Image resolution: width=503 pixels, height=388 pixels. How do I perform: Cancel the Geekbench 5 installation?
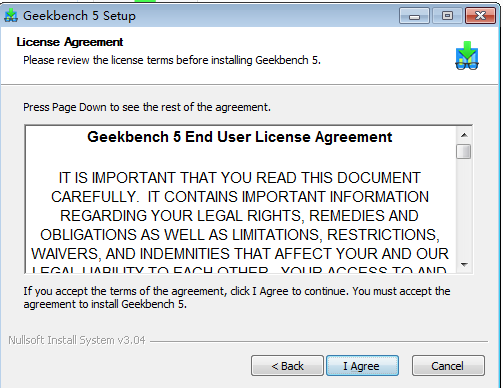(x=448, y=366)
